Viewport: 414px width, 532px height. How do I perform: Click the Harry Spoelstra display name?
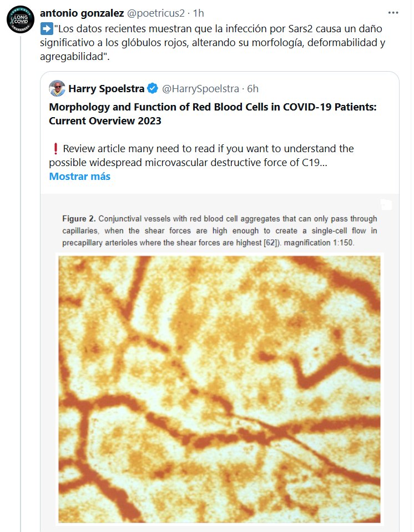pos(106,89)
